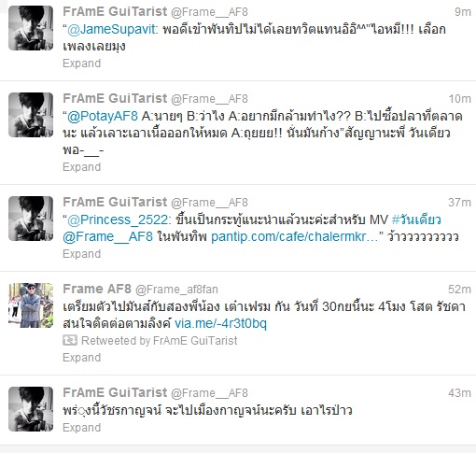Expand the tweet mentioning @JameSupavit
This screenshot has height=453, width=476.
tap(82, 64)
